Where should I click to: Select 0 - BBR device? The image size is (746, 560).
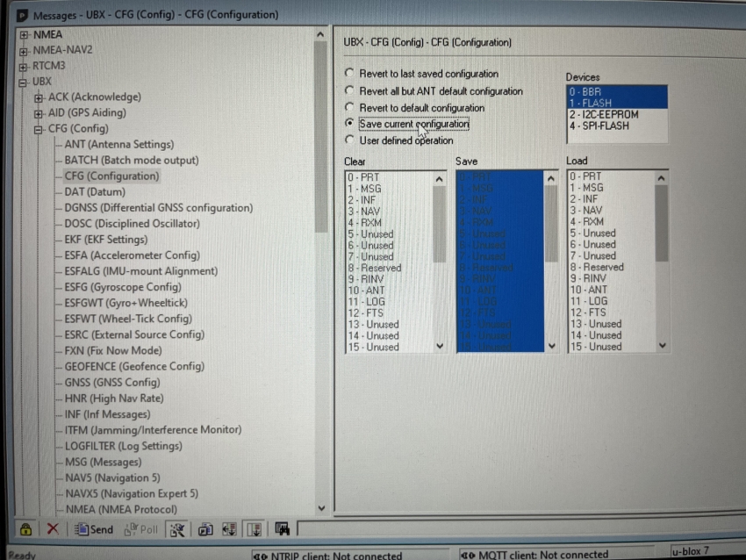coord(617,92)
